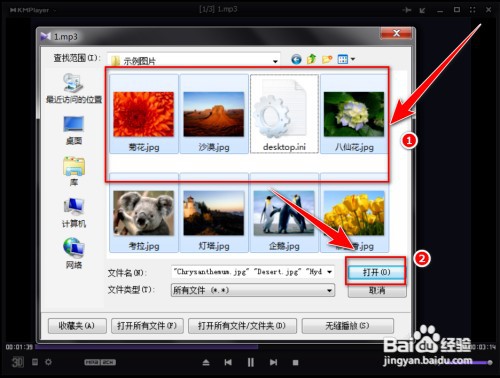Select the desktop.ini file

point(284,114)
